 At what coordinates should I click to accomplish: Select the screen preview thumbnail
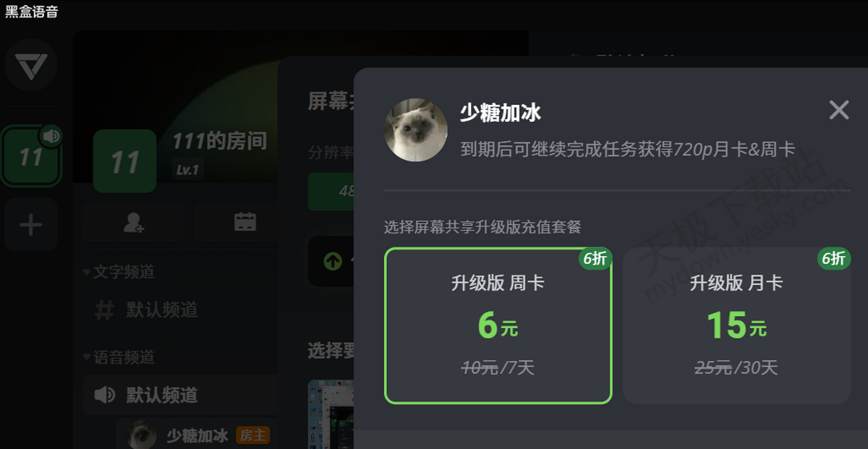click(331, 414)
